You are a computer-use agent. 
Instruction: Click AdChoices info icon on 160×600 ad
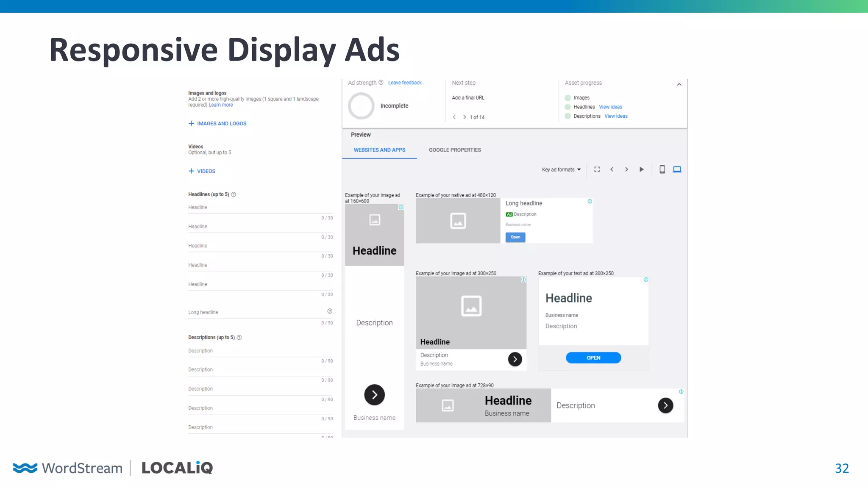click(x=401, y=207)
